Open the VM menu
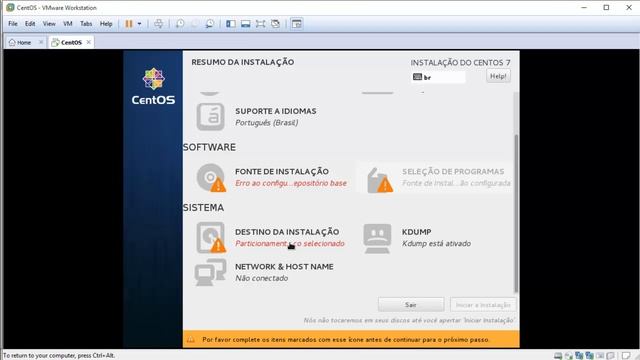Viewport: 640px width, 360px height. coord(68,24)
